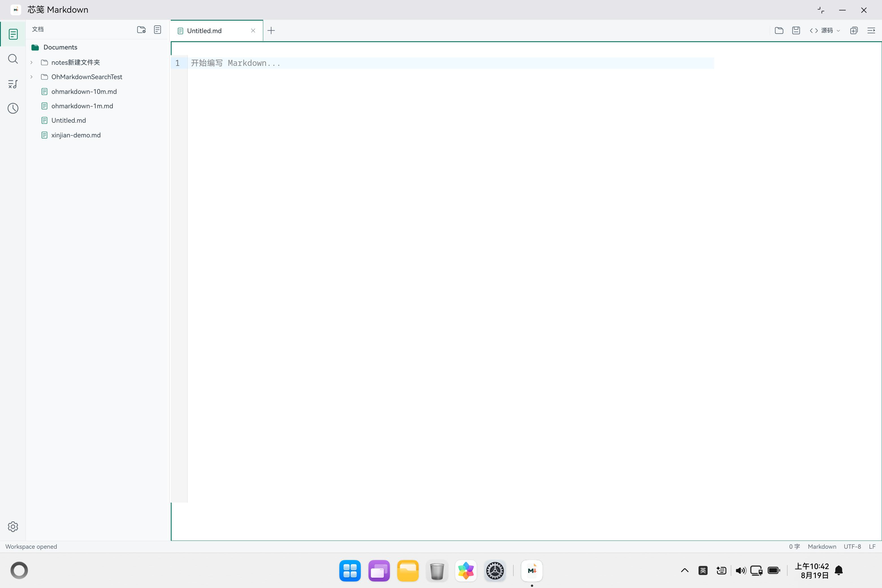Open xinjian-demo.md file
882x588 pixels.
(x=98, y=135)
